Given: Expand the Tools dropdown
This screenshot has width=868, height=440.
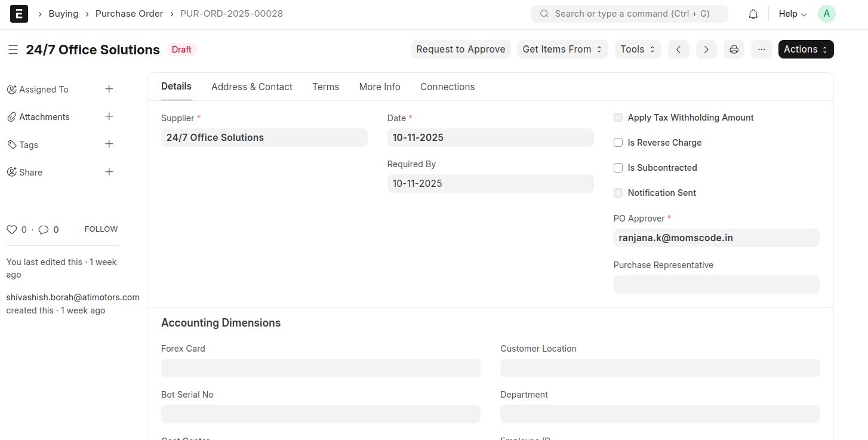Looking at the screenshot, I should (x=637, y=49).
